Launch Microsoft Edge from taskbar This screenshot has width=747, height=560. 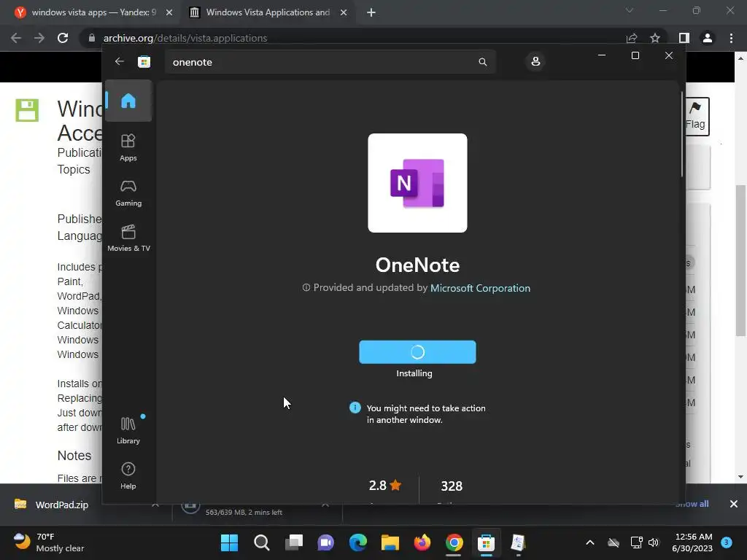tap(357, 542)
